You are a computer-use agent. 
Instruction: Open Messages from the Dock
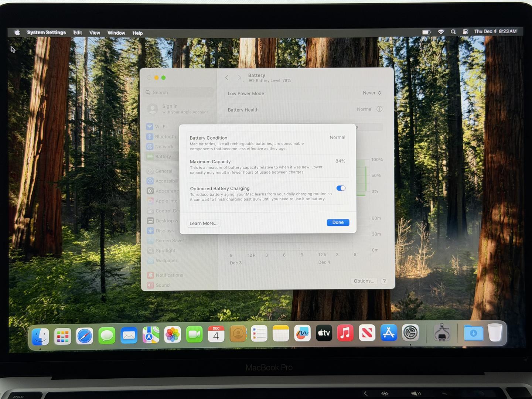tap(107, 335)
